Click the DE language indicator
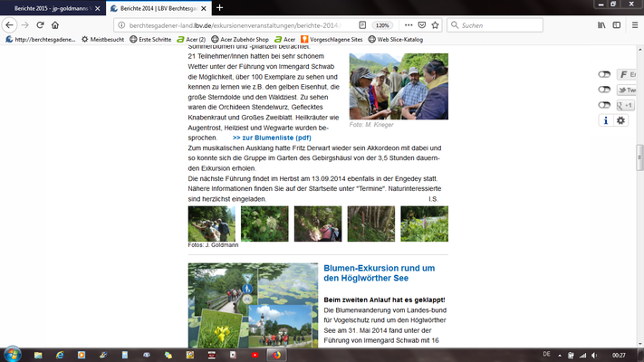 pos(546,354)
